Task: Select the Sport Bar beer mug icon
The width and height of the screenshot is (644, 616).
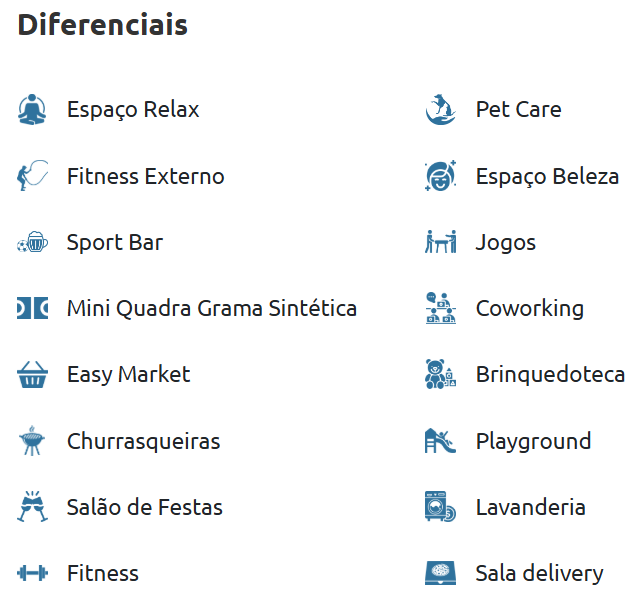Action: tap(32, 242)
